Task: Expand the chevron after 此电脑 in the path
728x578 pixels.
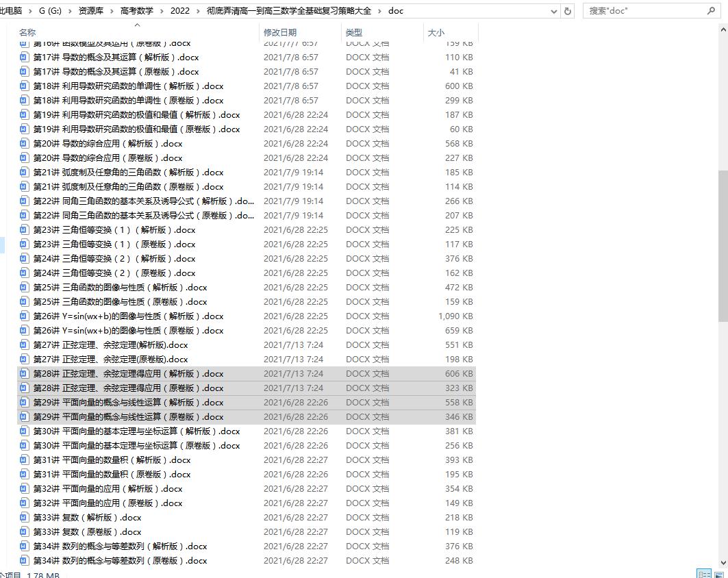Action: [31, 11]
